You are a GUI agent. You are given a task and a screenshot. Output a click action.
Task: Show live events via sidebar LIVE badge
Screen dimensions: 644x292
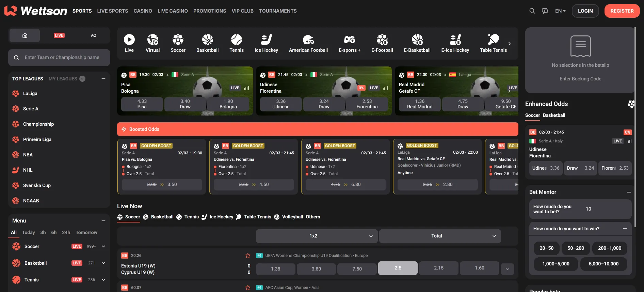click(59, 35)
